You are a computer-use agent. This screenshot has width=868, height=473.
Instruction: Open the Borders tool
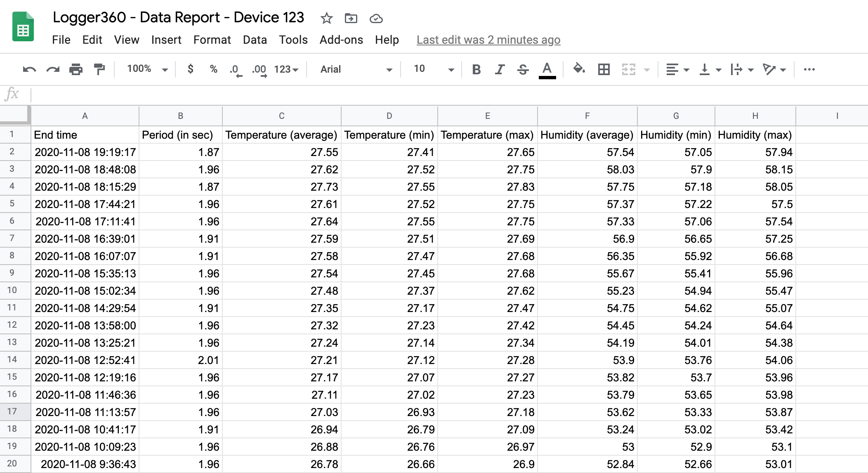point(604,69)
